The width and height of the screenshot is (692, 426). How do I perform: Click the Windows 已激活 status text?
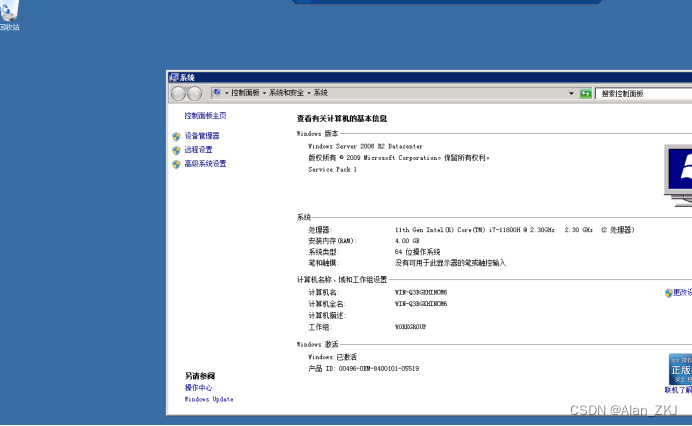332,357
